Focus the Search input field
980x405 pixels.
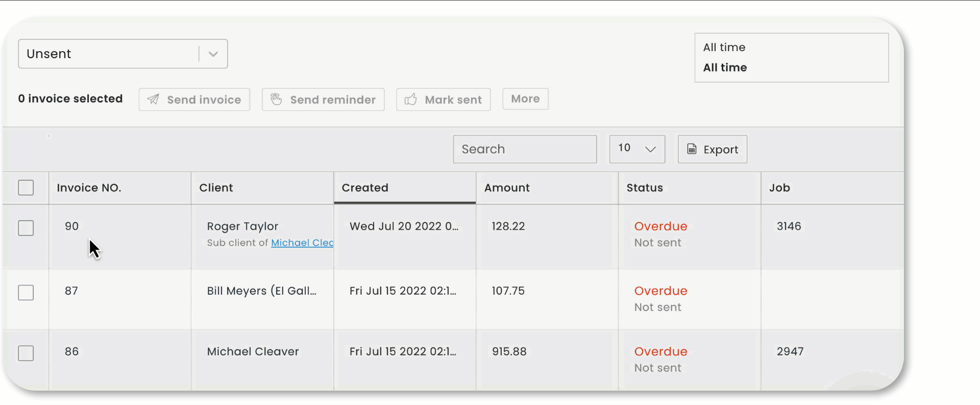tap(525, 149)
